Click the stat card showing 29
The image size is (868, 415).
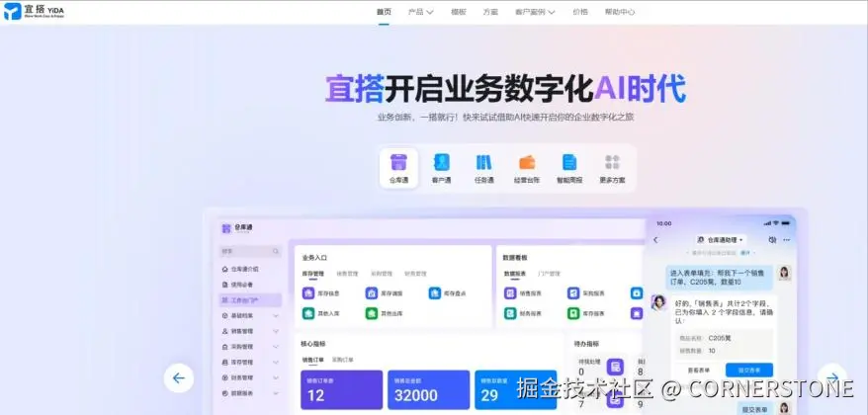point(515,389)
